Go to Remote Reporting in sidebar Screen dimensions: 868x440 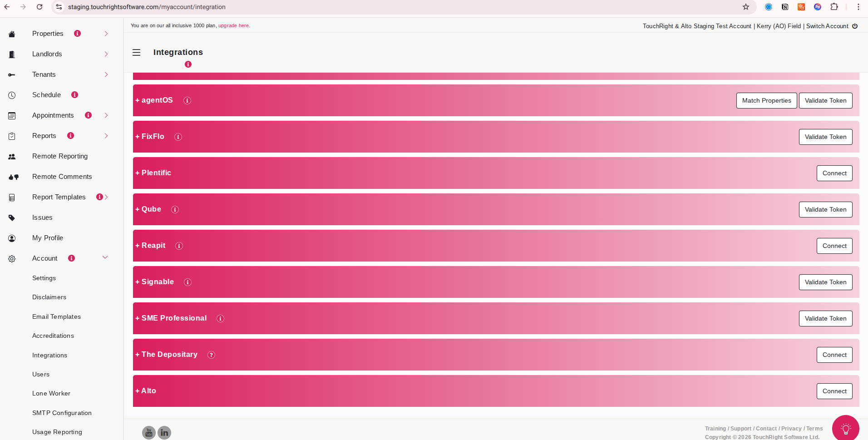click(x=60, y=156)
